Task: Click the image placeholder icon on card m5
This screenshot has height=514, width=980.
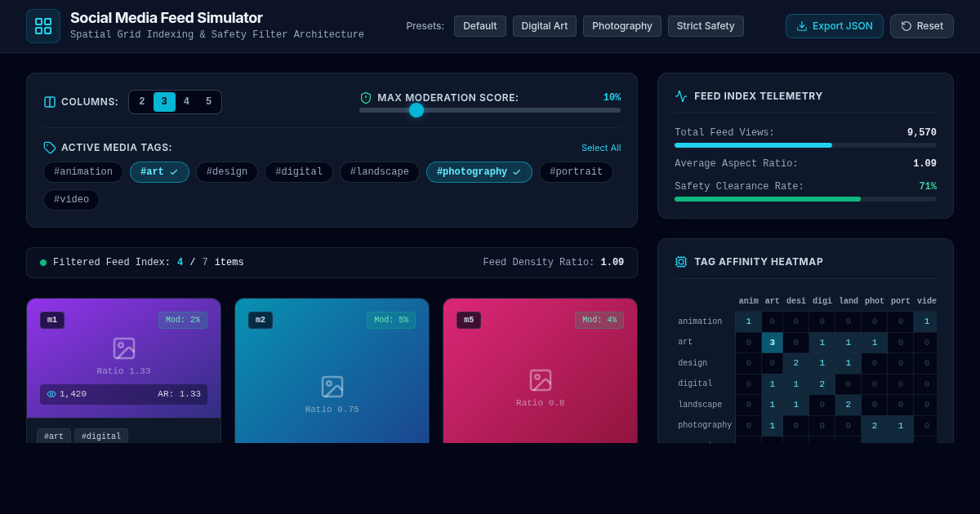Action: 541,380
